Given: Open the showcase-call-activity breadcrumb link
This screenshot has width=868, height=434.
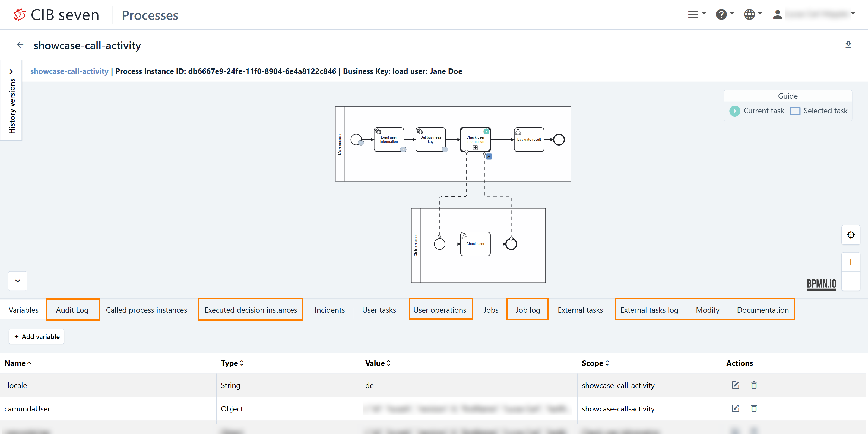Looking at the screenshot, I should click(69, 71).
